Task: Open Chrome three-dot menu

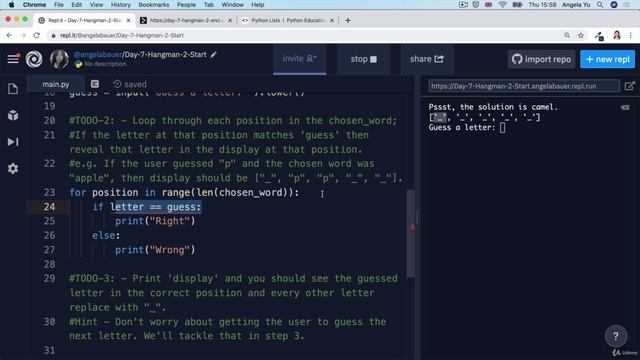Action: (x=631, y=36)
